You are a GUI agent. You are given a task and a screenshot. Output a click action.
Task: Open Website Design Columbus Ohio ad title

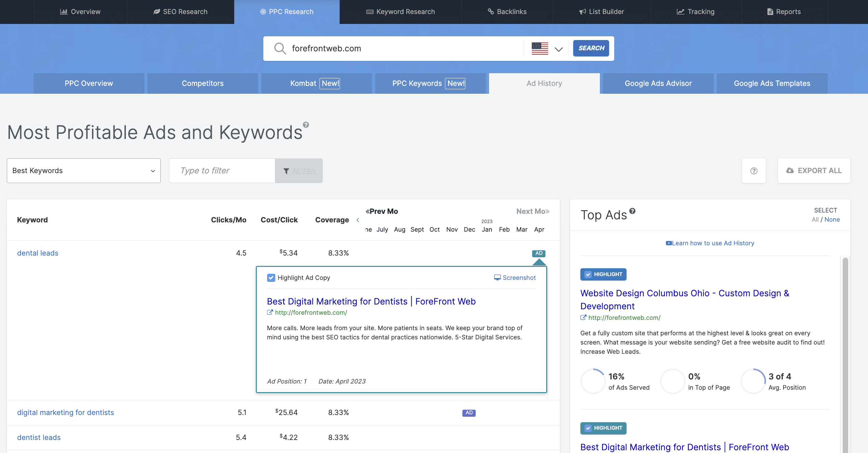click(x=685, y=300)
